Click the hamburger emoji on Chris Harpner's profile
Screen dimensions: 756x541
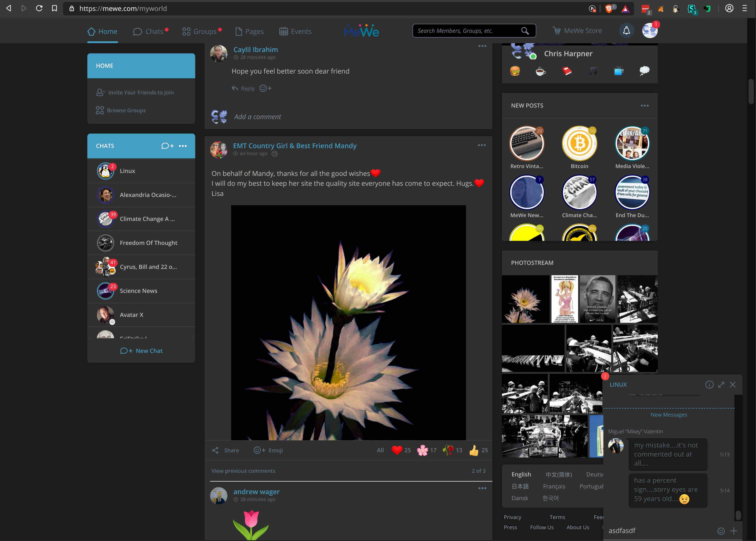pos(515,71)
